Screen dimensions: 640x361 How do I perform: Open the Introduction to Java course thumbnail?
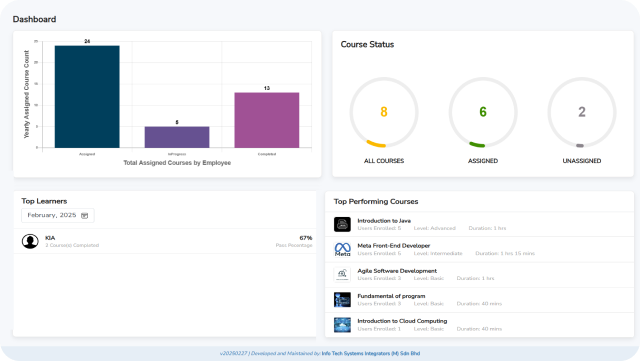tap(342, 224)
